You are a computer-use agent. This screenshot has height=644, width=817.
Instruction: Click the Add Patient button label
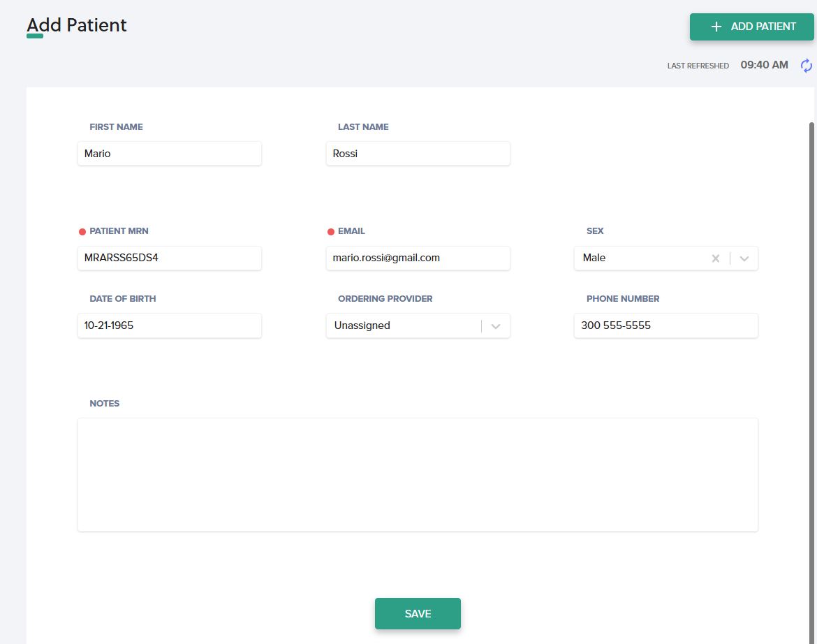[763, 27]
